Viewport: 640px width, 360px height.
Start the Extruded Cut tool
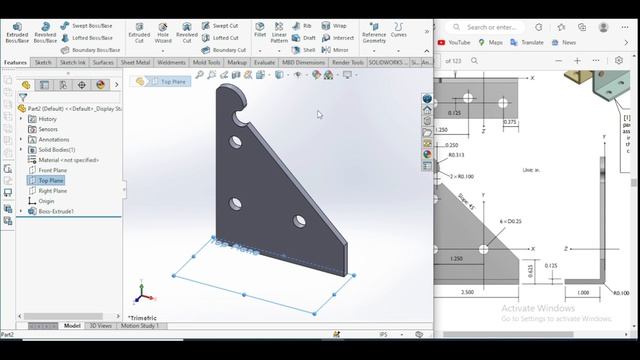pyautogui.click(x=139, y=33)
